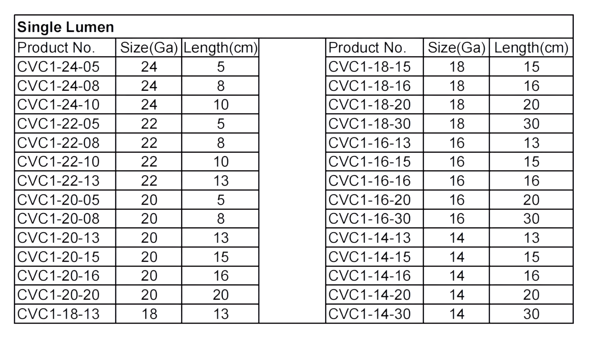Click the left Length(cm) header
This screenshot has width=589, height=364.
(x=220, y=47)
